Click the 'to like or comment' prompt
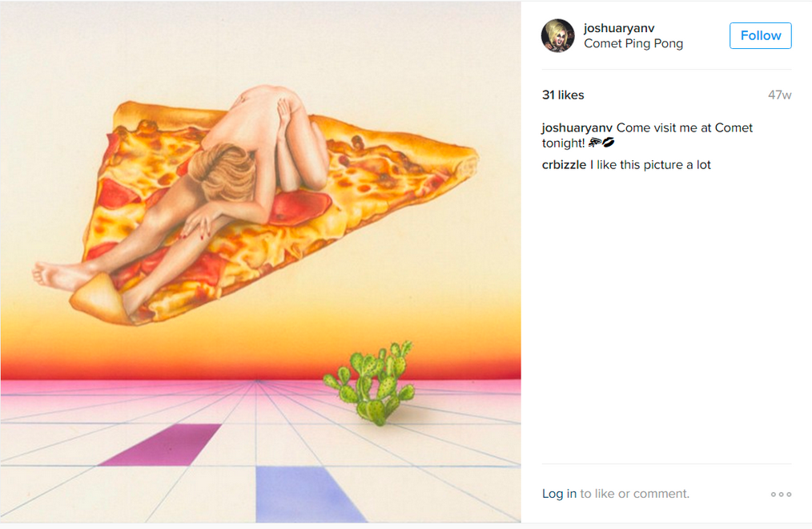 634,494
